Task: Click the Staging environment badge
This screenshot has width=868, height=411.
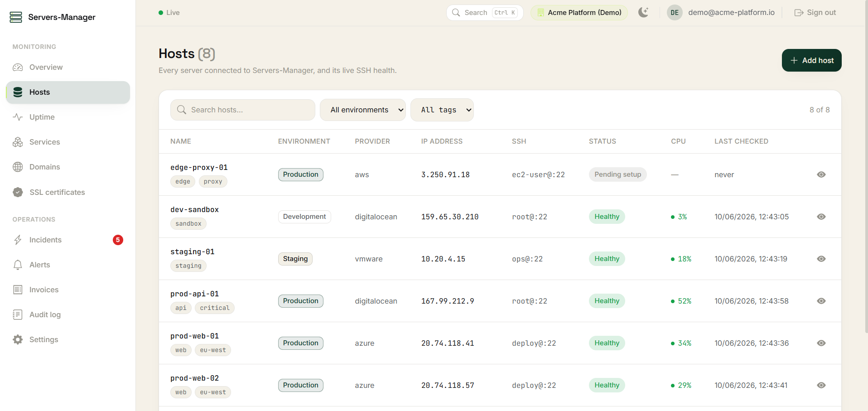Action: pyautogui.click(x=295, y=259)
